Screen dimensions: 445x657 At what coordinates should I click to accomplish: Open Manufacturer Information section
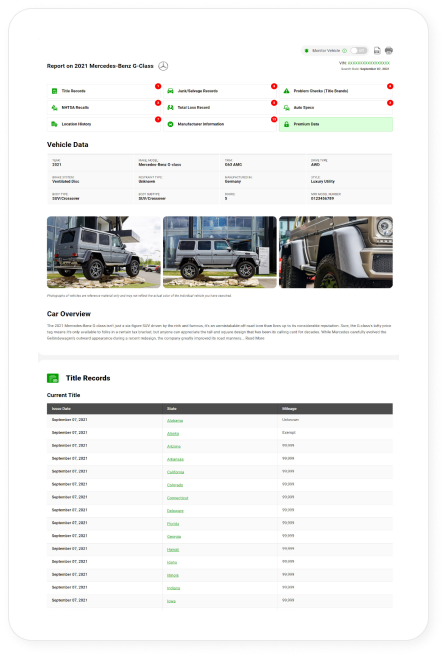tap(220, 124)
